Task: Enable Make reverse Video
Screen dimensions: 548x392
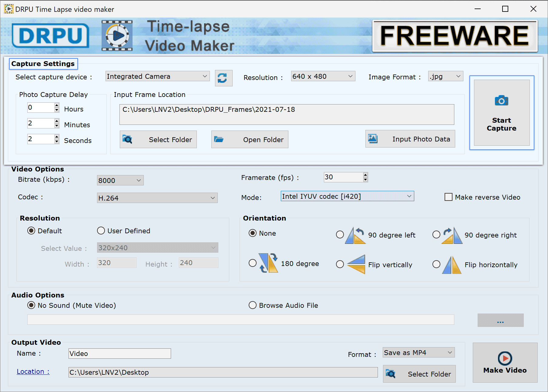Action: (448, 197)
